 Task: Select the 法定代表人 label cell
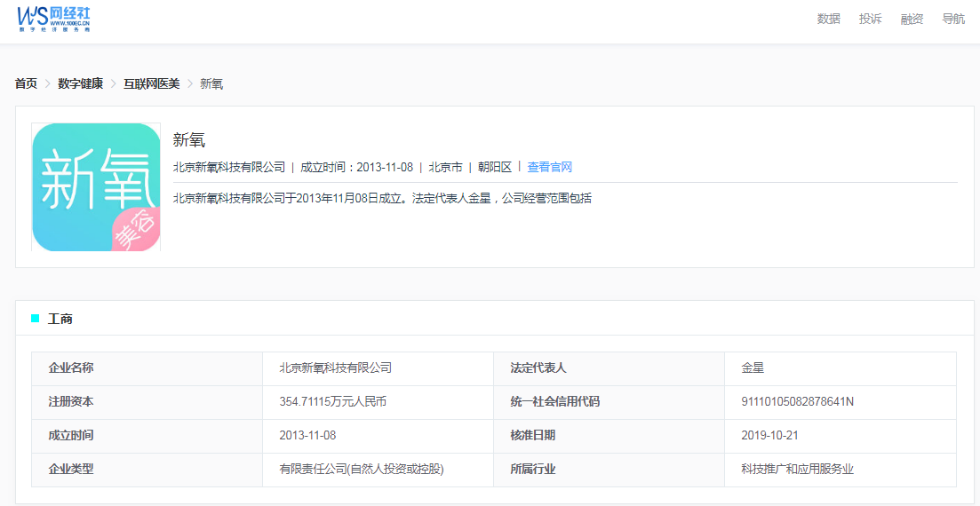coord(610,368)
